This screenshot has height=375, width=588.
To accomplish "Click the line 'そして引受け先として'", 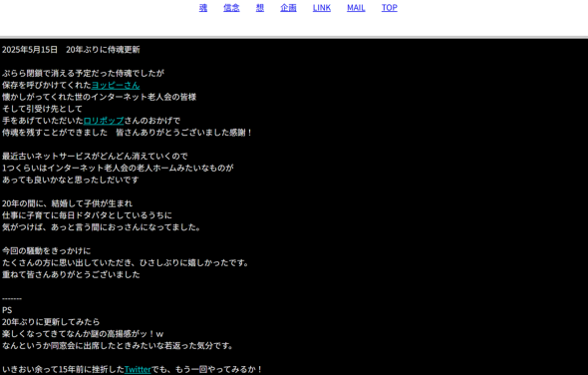I will pyautogui.click(x=42, y=109).
